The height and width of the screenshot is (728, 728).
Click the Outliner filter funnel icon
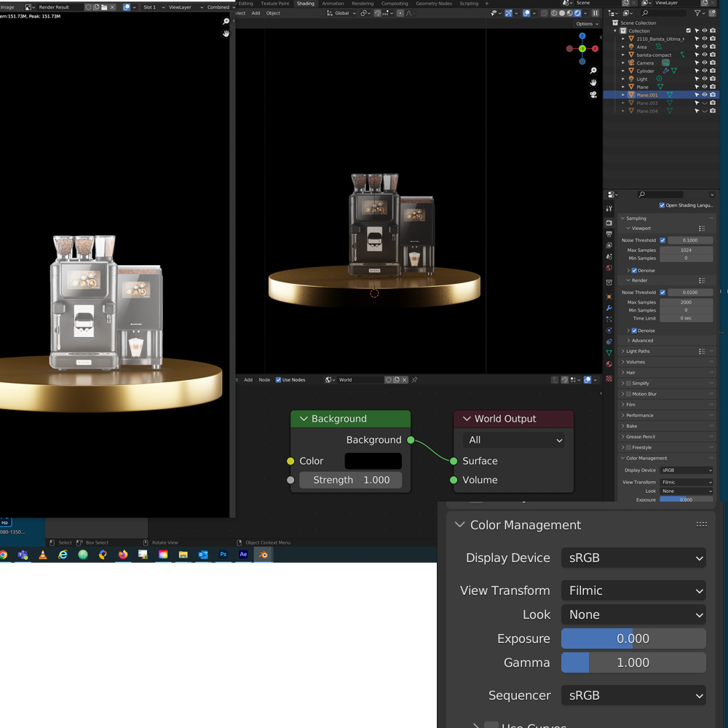coord(697,13)
